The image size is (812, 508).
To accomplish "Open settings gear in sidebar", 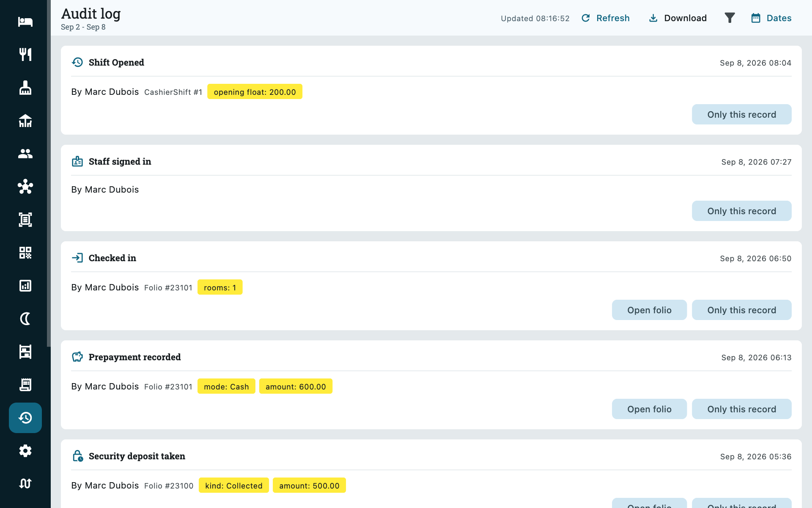I will 25,451.
